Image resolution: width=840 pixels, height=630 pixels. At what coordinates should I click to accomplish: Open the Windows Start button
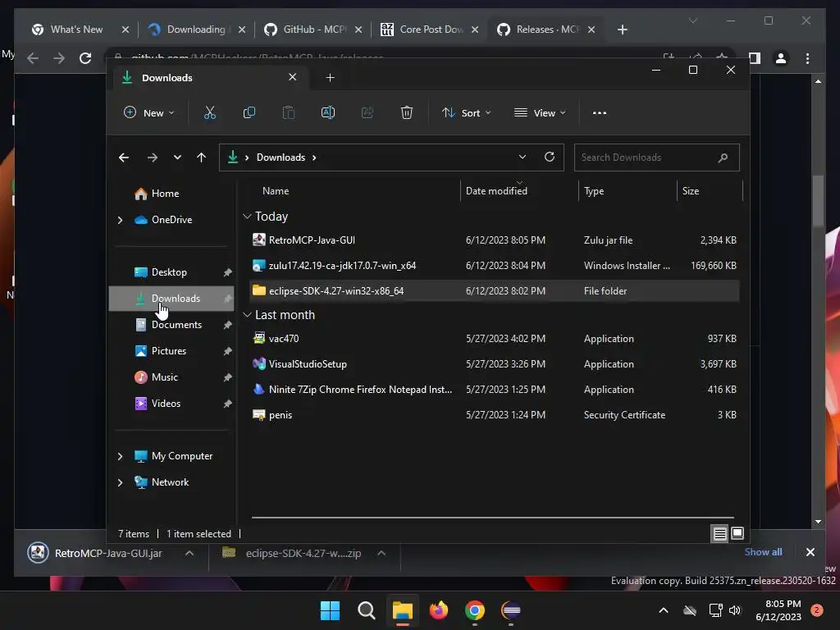(x=330, y=610)
